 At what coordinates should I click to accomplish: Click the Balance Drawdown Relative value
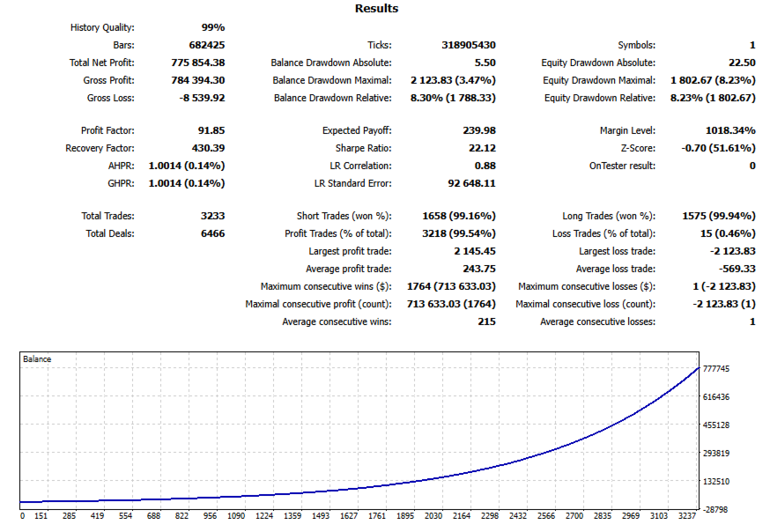(453, 98)
